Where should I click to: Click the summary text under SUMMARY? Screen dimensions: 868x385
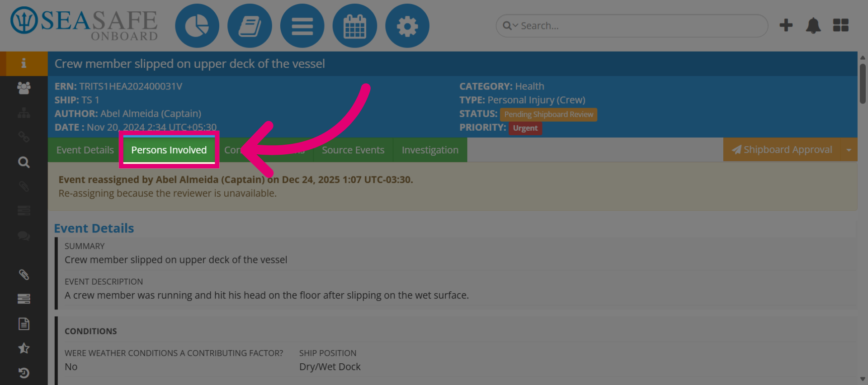pos(176,260)
